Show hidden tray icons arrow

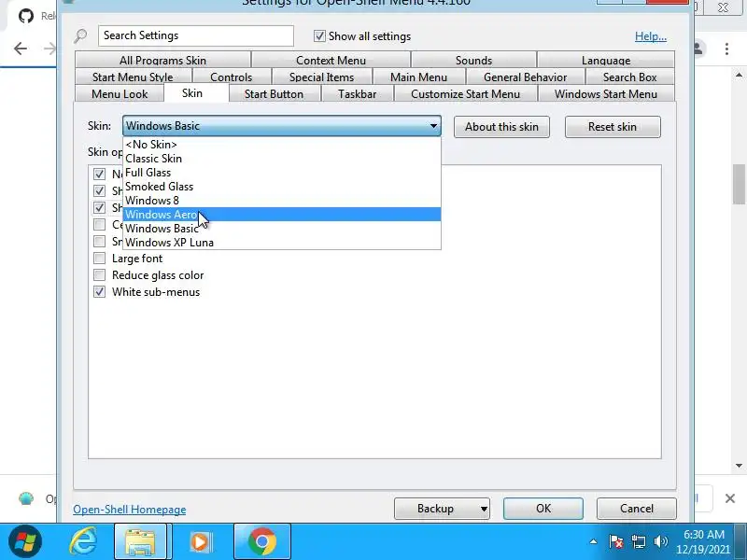[x=593, y=541]
